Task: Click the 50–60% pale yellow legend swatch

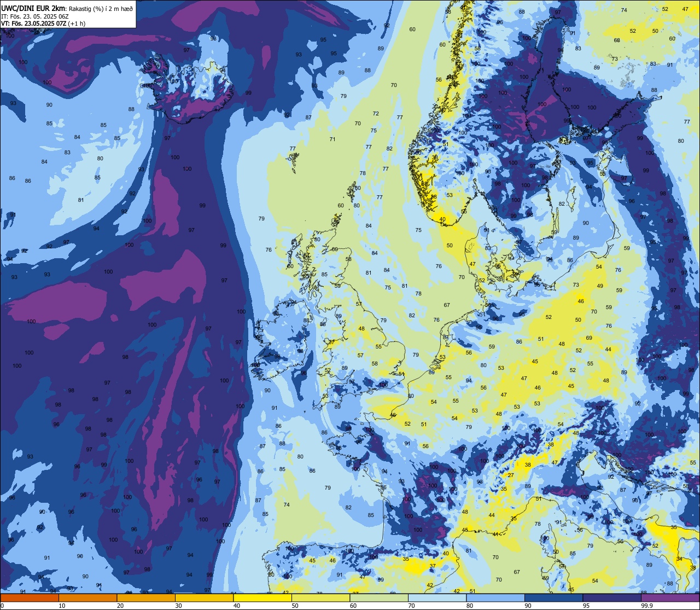Action: 321,598
